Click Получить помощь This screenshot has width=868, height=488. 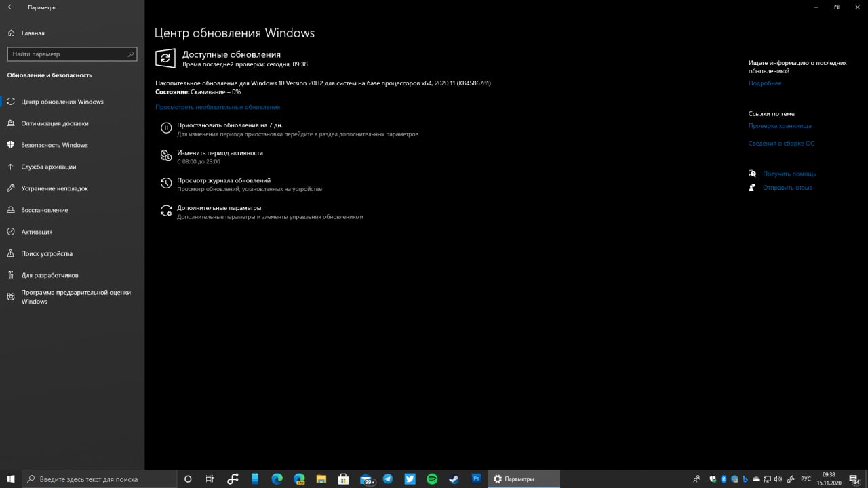tap(789, 174)
